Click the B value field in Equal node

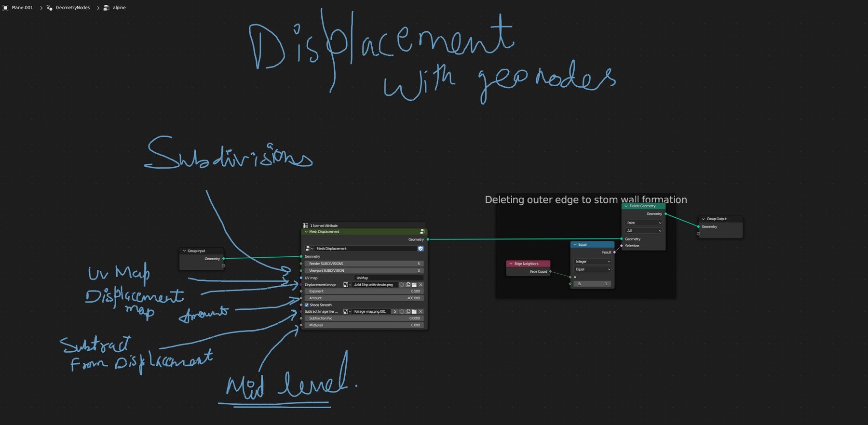pos(592,284)
